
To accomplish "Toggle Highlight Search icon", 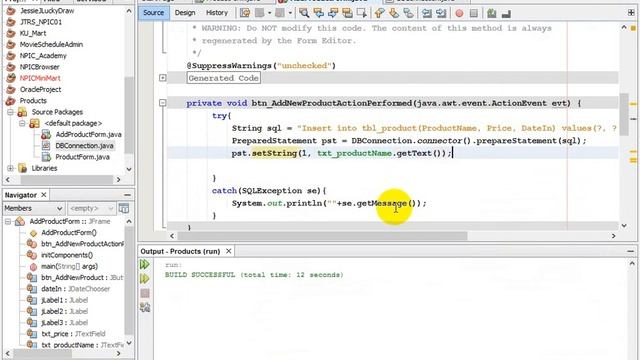I will [347, 13].
